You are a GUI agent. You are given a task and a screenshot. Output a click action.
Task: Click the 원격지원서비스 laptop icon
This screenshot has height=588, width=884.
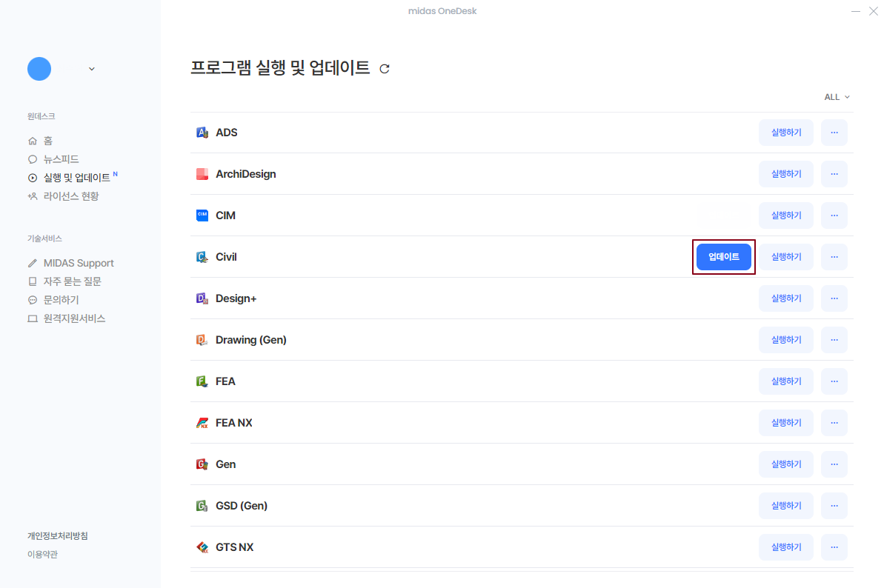(x=33, y=318)
